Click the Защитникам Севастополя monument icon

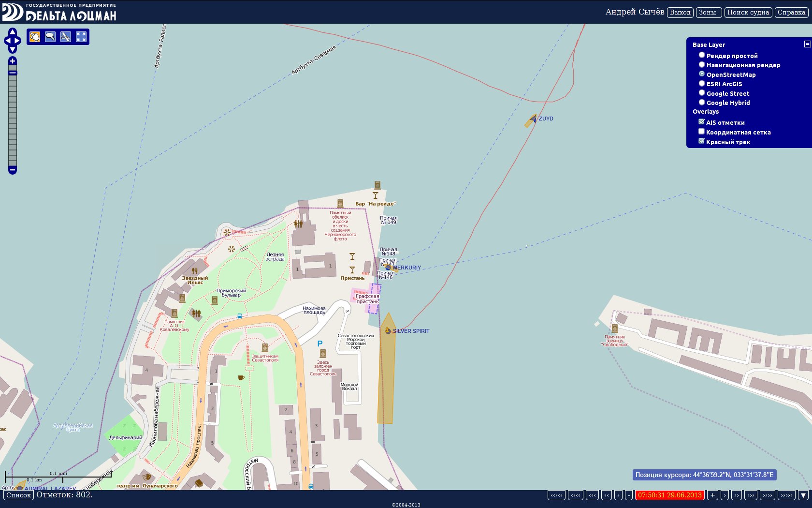click(x=265, y=347)
